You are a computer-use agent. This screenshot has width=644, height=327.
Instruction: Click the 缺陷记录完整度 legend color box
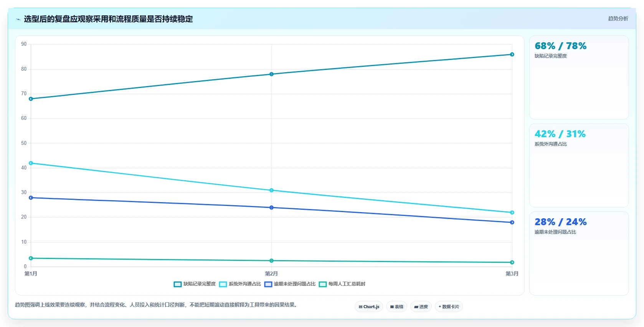178,284
